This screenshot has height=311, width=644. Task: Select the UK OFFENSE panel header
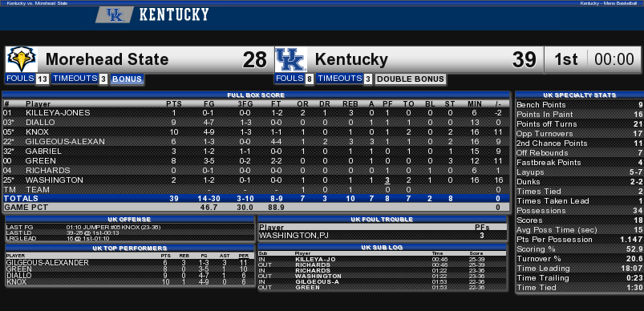click(129, 220)
